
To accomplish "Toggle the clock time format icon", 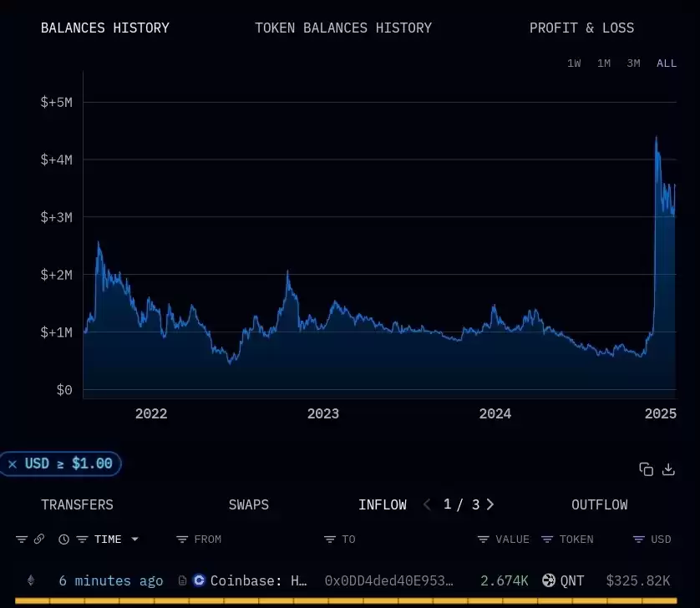I will click(63, 540).
